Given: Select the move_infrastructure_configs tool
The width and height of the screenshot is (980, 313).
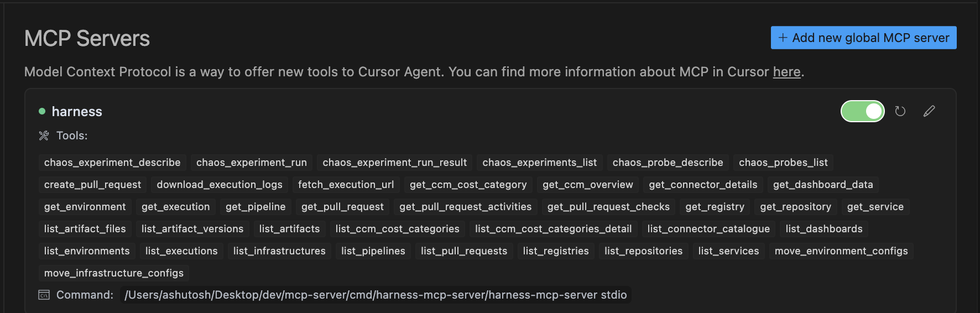Looking at the screenshot, I should (x=114, y=273).
